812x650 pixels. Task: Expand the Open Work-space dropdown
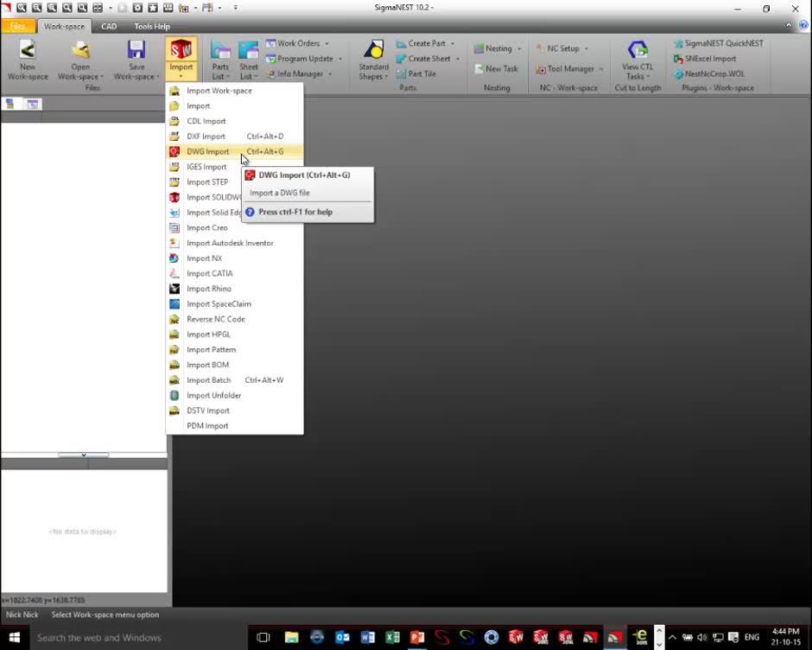click(80, 77)
